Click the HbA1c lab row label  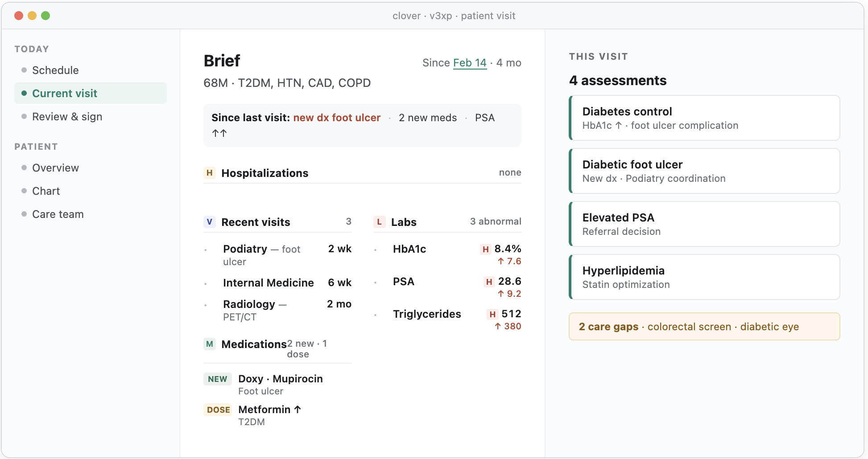pyautogui.click(x=409, y=249)
